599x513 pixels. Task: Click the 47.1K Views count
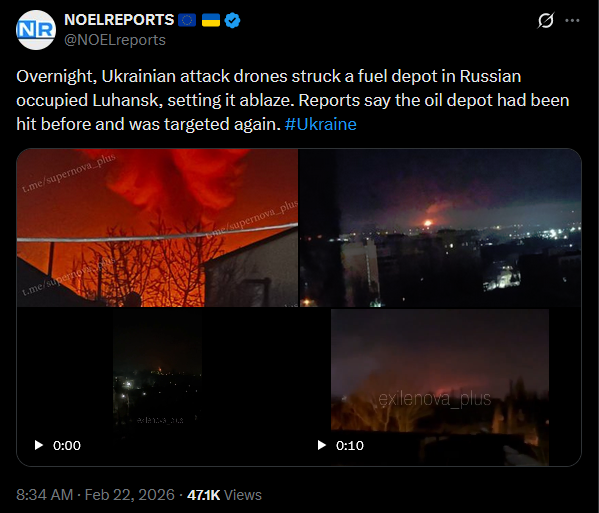click(x=224, y=495)
